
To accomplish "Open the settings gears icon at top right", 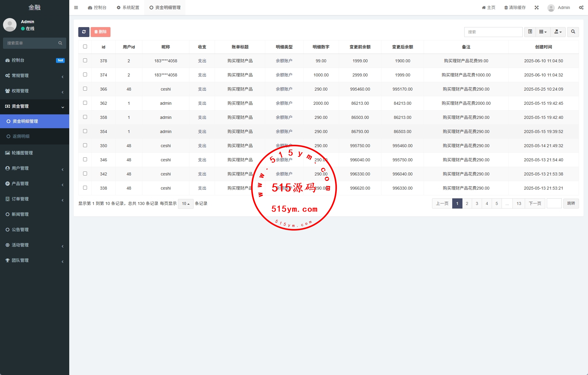I will coord(581,8).
